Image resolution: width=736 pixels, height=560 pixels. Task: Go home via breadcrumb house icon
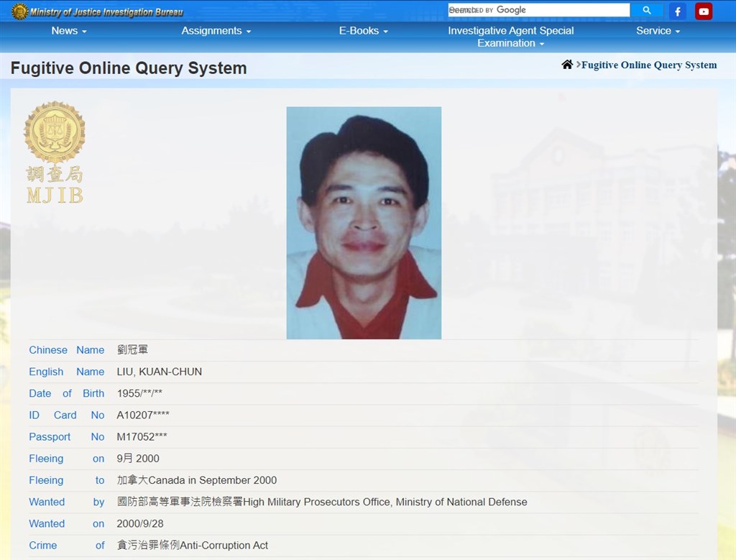(567, 64)
